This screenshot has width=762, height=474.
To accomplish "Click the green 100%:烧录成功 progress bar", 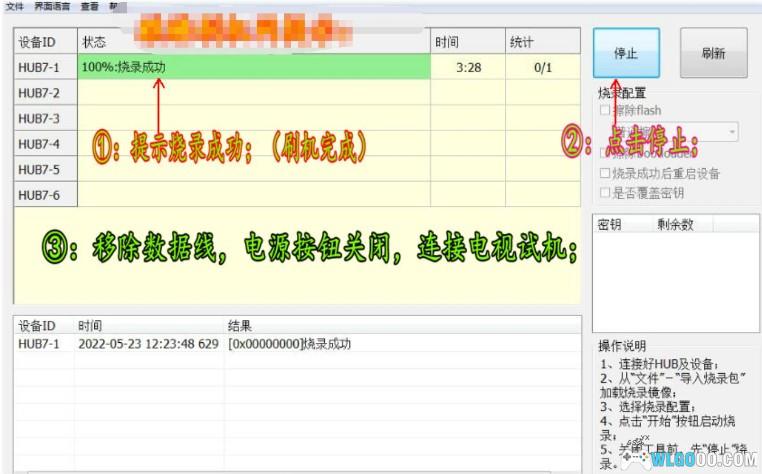I will [254, 67].
